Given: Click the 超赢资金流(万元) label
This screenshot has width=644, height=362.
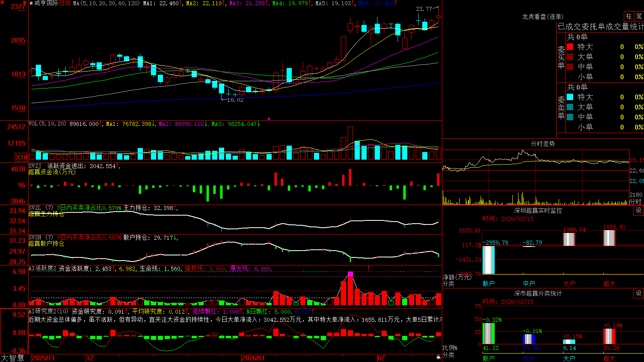Looking at the screenshot, I should [x=52, y=172].
